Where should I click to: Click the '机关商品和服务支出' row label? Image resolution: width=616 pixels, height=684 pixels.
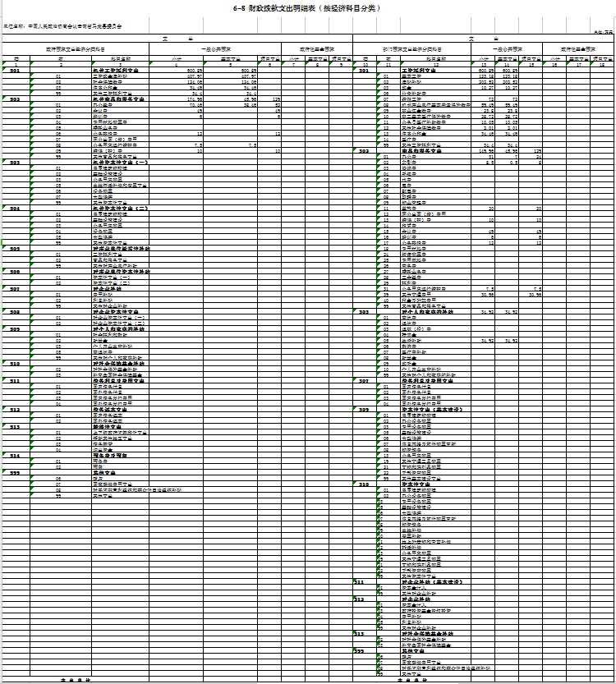point(121,99)
